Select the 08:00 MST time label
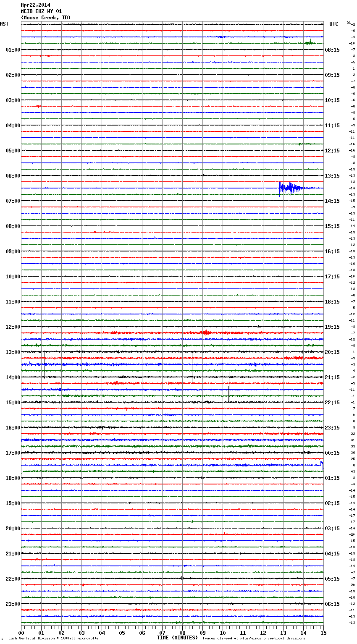 13,226
